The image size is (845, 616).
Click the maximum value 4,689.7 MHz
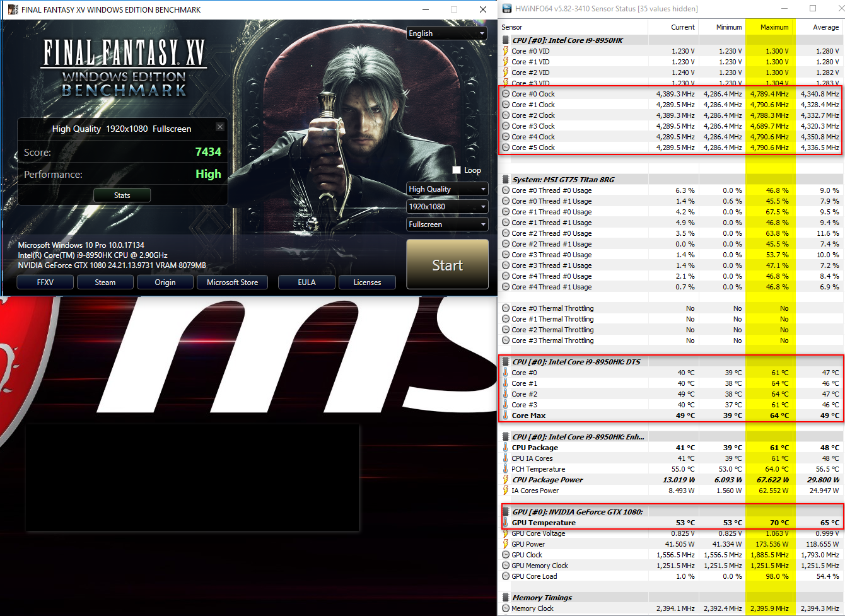pyautogui.click(x=769, y=126)
